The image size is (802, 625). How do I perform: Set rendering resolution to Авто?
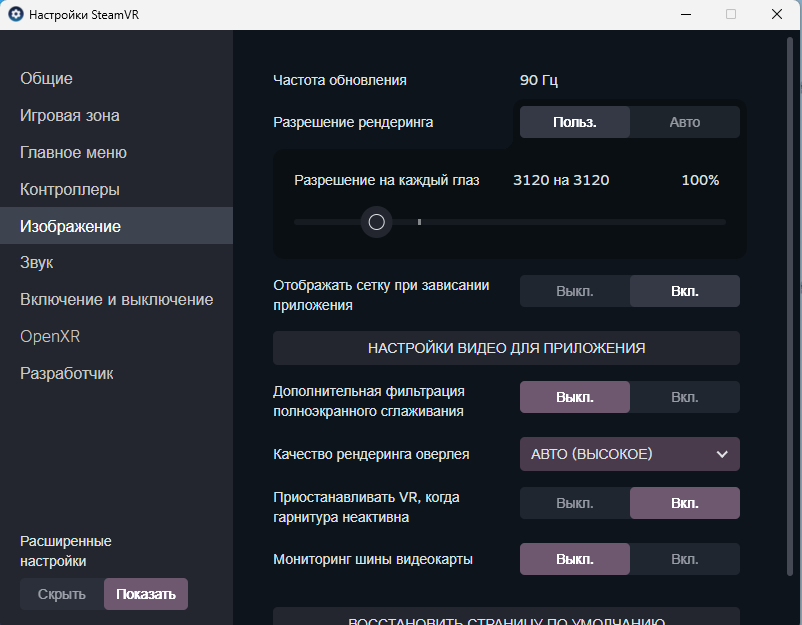(x=685, y=122)
